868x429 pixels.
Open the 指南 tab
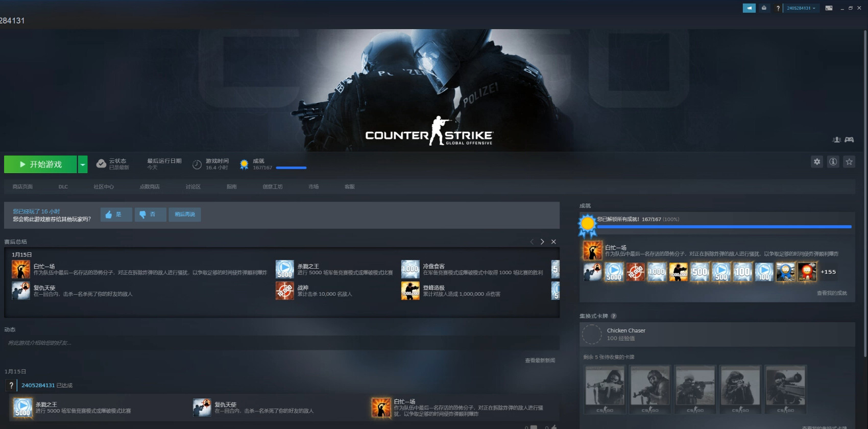[x=232, y=187]
